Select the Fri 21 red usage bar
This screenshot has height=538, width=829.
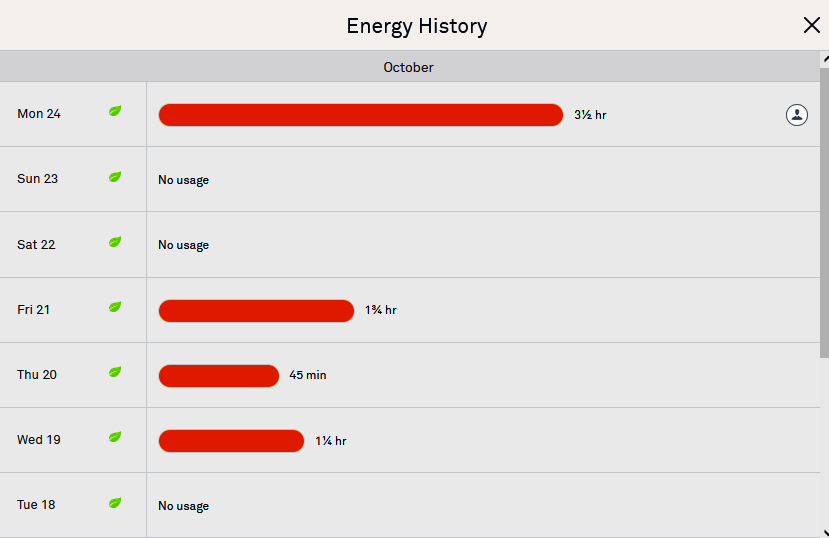pos(256,311)
